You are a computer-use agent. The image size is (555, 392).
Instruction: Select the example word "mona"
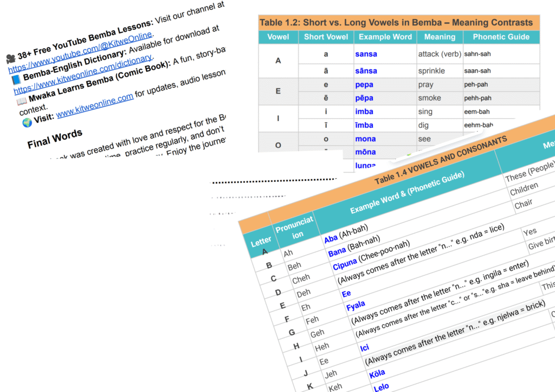365,139
